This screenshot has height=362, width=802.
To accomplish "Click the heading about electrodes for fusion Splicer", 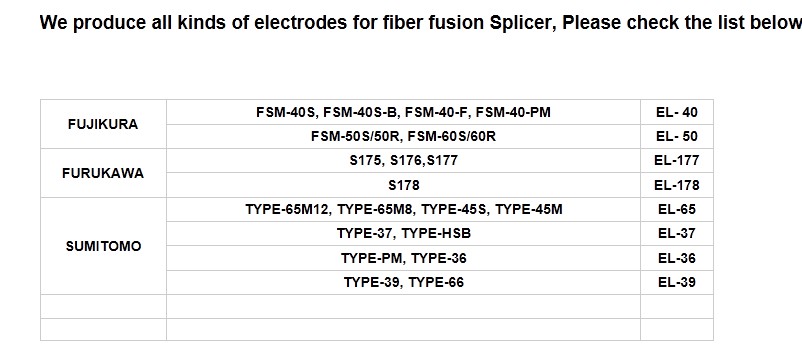I will 420,23.
